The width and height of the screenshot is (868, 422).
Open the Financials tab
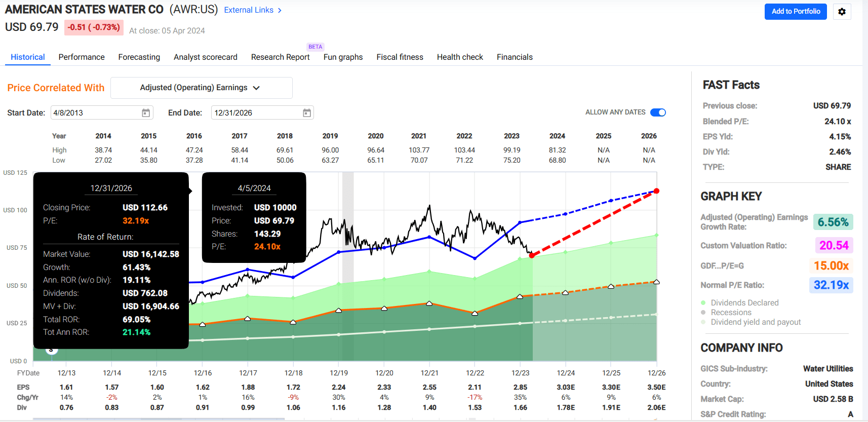[x=515, y=57]
